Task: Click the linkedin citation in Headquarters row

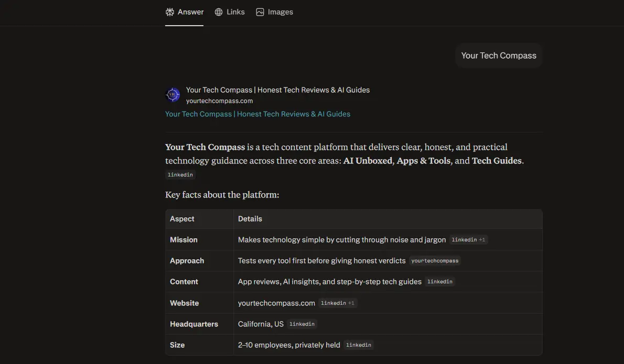Action: coord(302,324)
